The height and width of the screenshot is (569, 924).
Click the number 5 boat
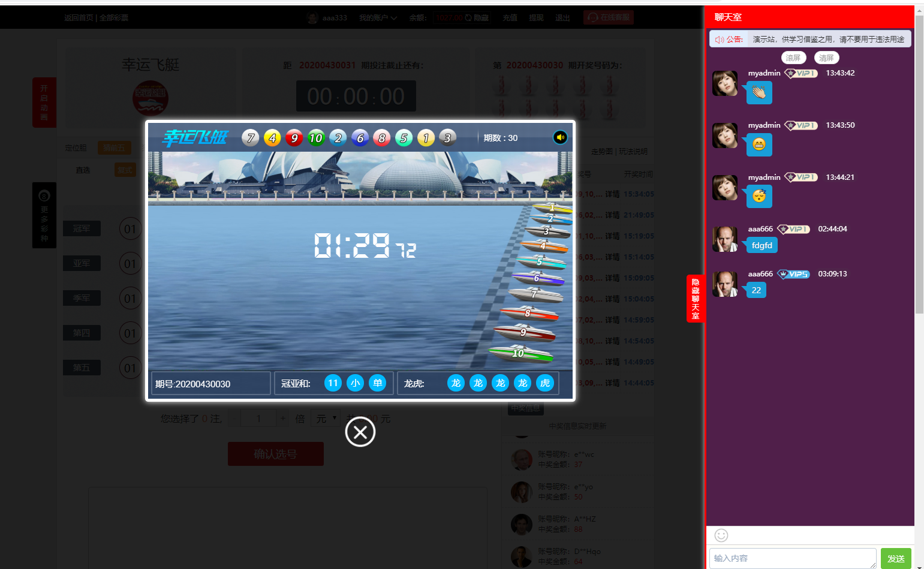pos(541,261)
